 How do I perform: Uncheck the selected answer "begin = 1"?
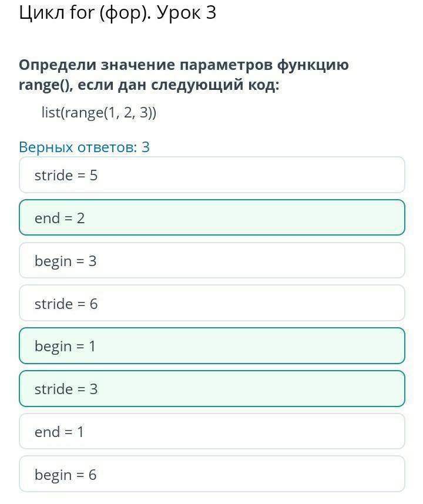point(211,346)
